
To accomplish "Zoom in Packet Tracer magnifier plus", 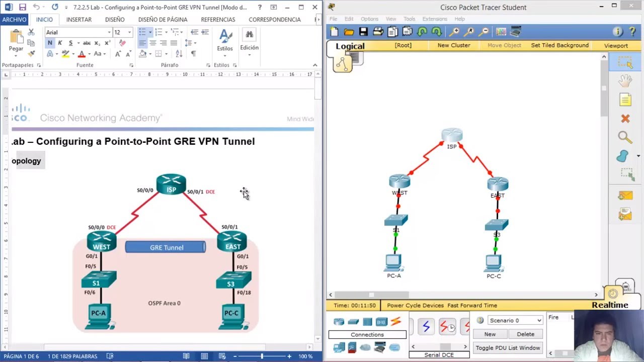I will pos(454,32).
